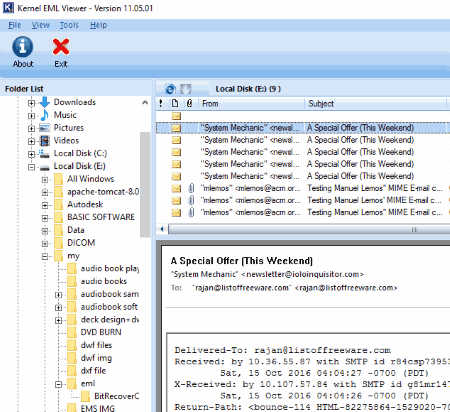Click paperclip on the last mlemos email
450x412 pixels.
tap(191, 212)
